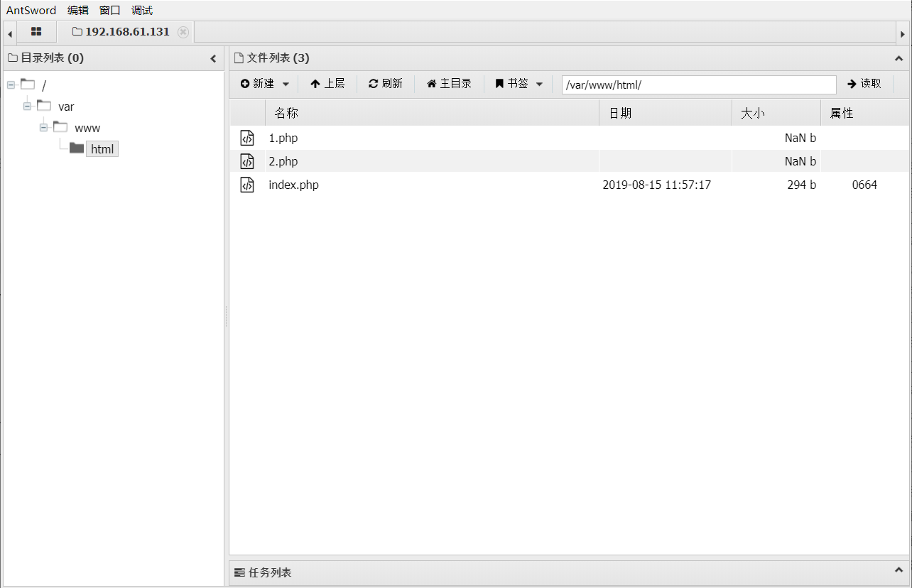
Task: Click the 0664 permission value
Action: [864, 185]
